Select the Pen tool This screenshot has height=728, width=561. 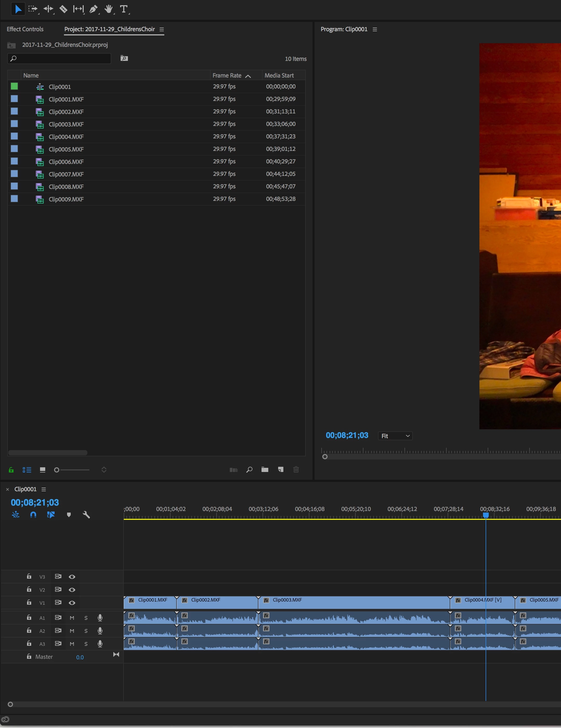93,9
